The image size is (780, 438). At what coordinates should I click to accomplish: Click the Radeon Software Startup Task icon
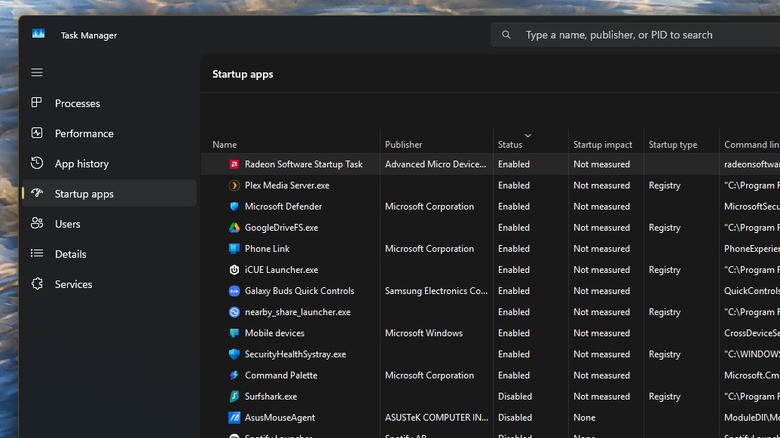(234, 164)
